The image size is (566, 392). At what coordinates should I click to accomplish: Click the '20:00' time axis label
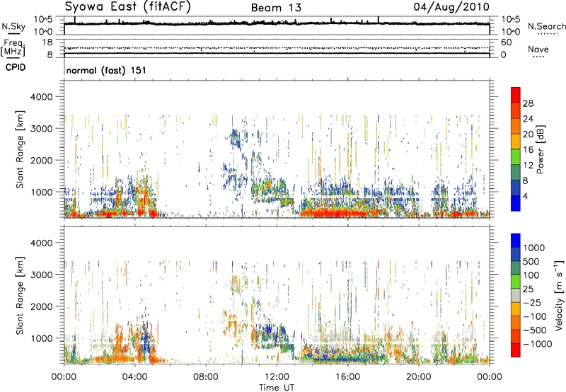pos(418,377)
